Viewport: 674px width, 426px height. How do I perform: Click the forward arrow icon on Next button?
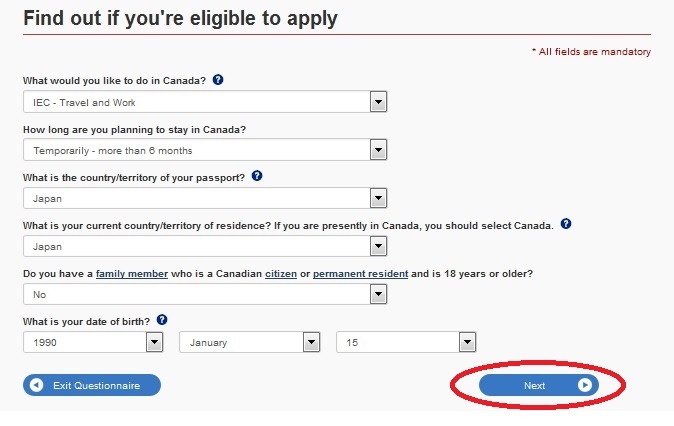coord(584,385)
